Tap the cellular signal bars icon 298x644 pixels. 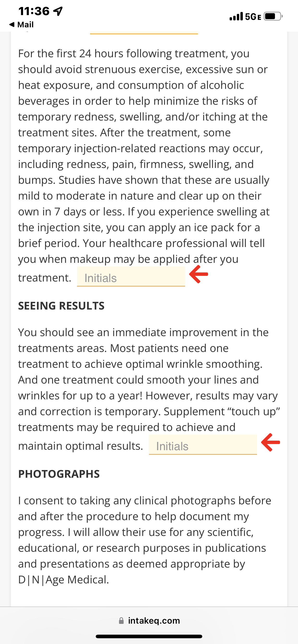click(x=236, y=17)
